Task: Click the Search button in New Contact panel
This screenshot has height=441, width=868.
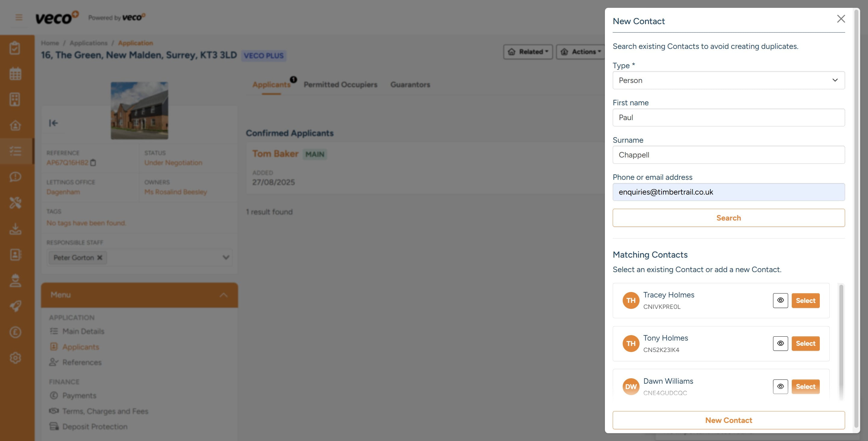Action: tap(728, 217)
